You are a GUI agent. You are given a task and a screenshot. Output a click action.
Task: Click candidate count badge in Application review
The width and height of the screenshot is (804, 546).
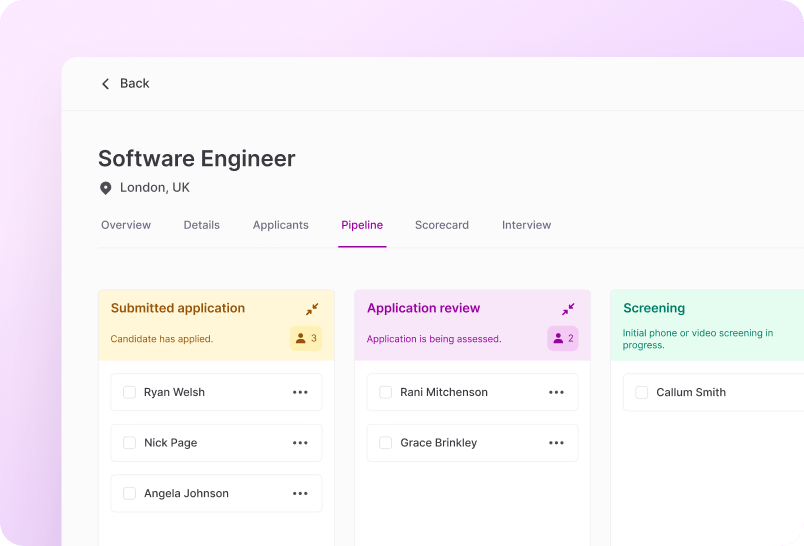pos(562,339)
